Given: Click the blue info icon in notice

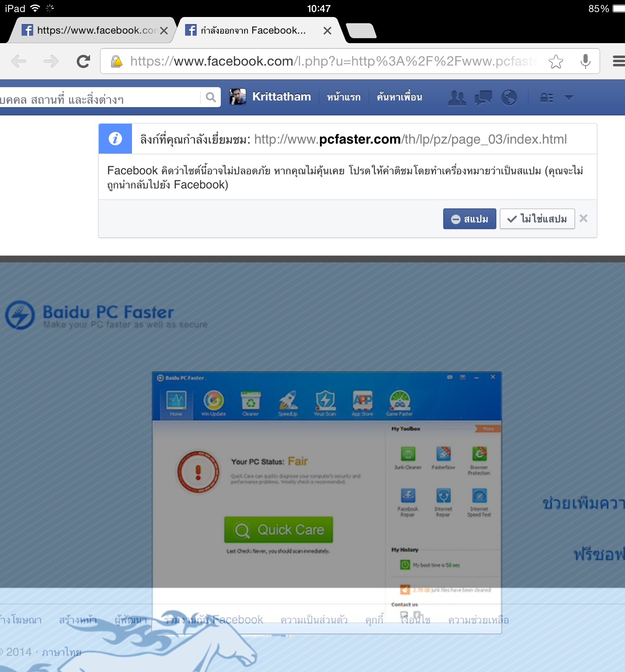Looking at the screenshot, I should 115,139.
